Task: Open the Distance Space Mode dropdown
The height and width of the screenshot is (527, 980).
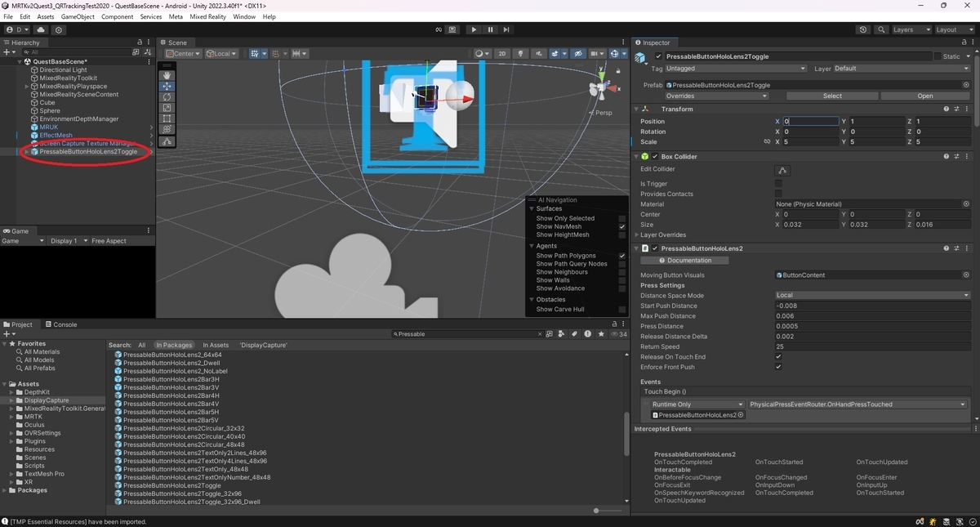Action: coord(872,296)
